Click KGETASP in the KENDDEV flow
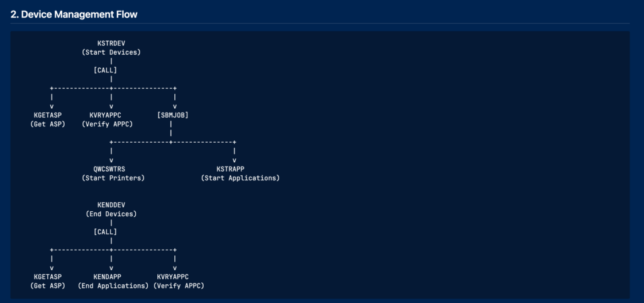Viewport: 644px width, 303px height. point(48,277)
